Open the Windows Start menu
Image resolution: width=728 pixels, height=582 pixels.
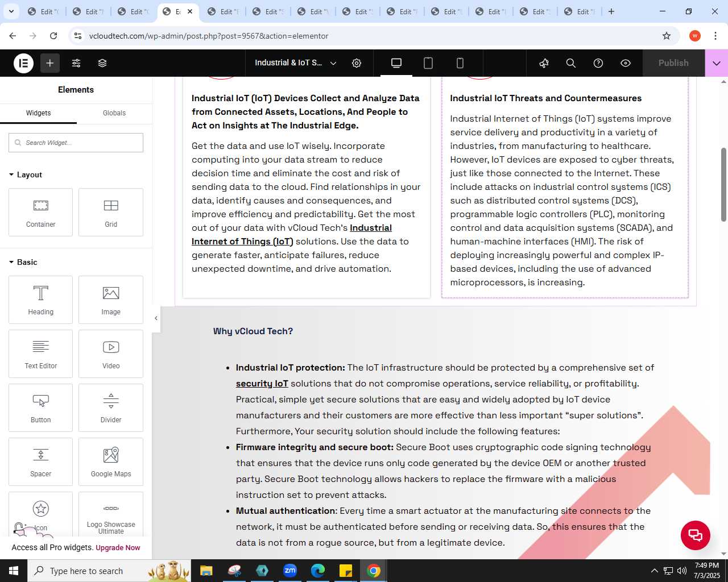click(x=14, y=571)
